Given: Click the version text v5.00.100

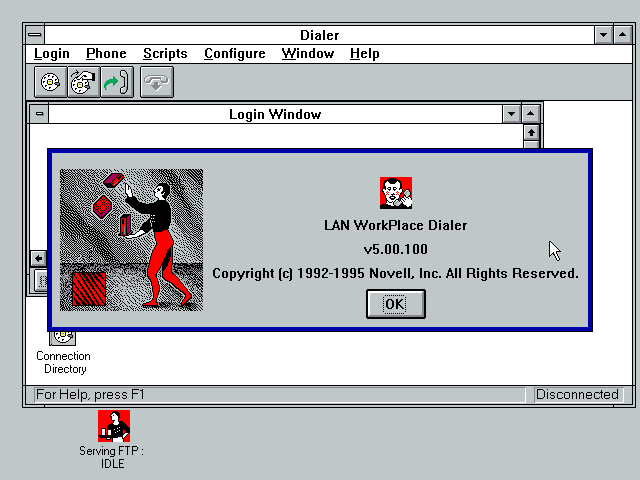Looking at the screenshot, I should [x=396, y=249].
